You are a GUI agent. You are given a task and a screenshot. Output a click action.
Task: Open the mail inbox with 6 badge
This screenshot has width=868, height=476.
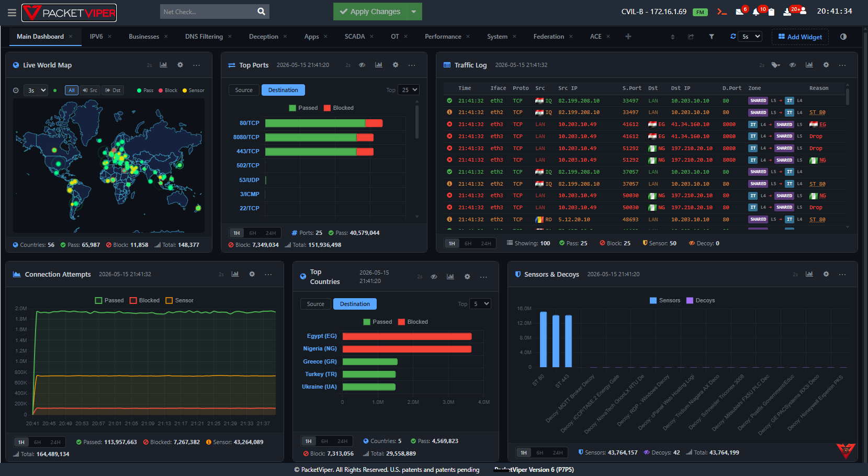point(740,12)
